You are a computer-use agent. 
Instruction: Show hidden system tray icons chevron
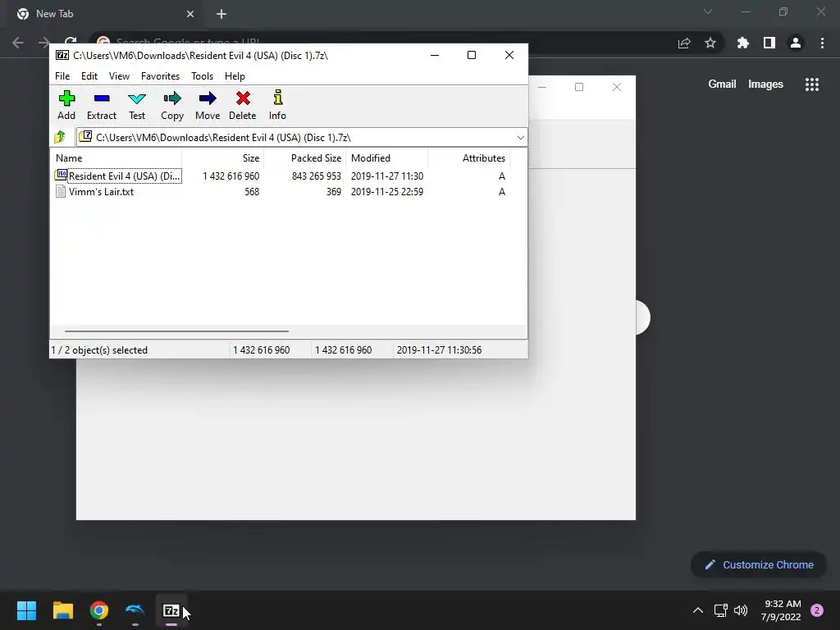pyautogui.click(x=697, y=610)
